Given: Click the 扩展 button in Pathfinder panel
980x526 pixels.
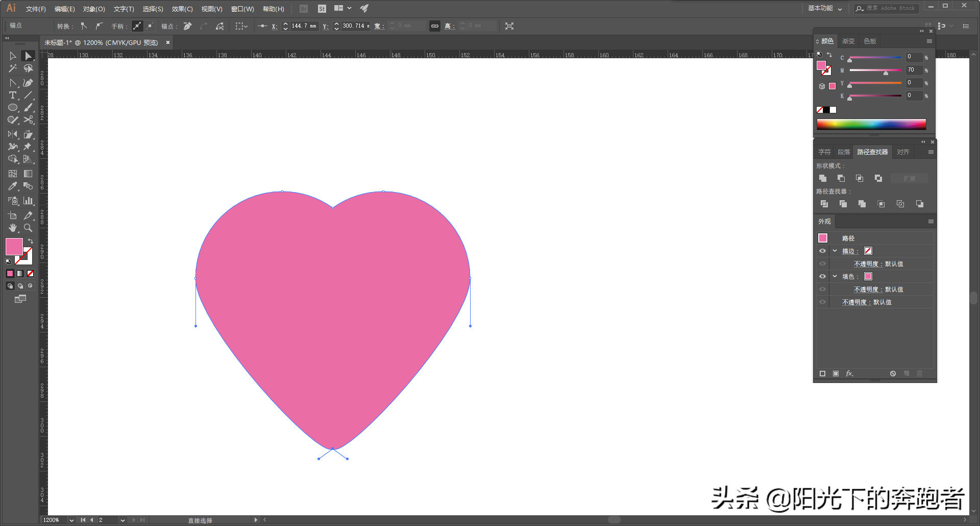Looking at the screenshot, I should (909, 178).
